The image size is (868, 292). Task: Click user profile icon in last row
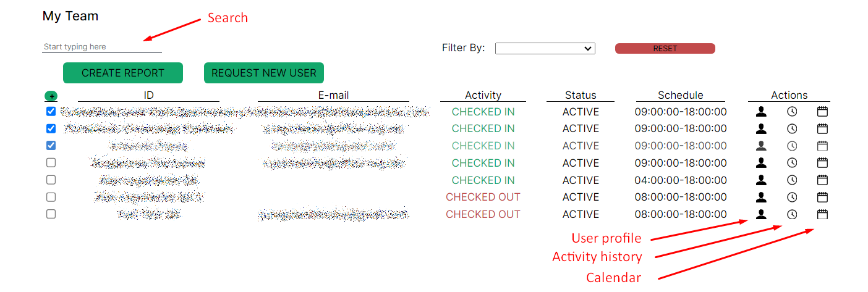tap(761, 214)
